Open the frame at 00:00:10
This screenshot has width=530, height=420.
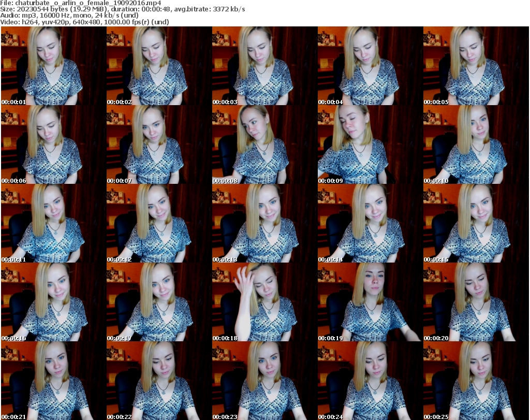click(x=476, y=144)
